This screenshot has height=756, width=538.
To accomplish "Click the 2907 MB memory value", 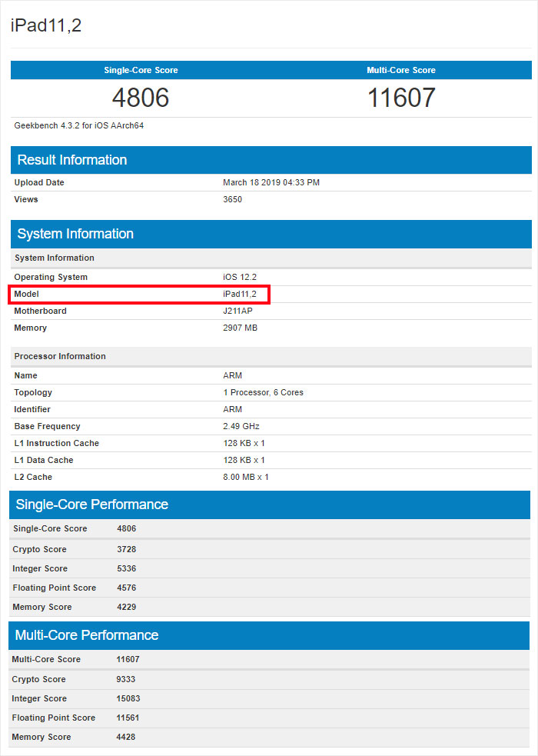I will (240, 328).
